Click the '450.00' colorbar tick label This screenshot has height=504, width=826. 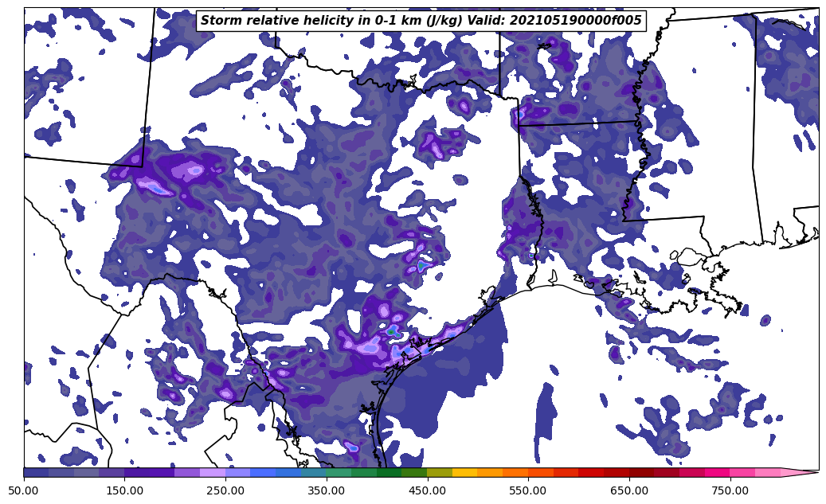[x=427, y=490]
